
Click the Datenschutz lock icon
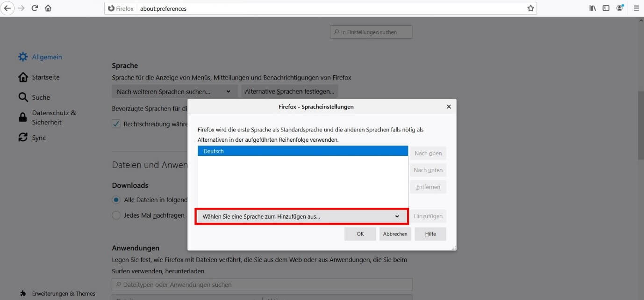click(x=22, y=117)
